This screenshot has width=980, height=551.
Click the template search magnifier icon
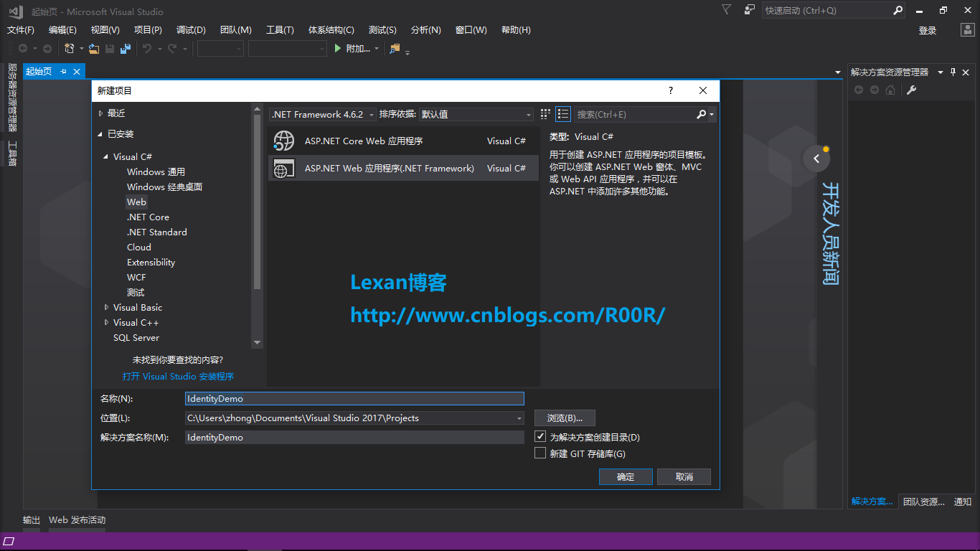702,114
